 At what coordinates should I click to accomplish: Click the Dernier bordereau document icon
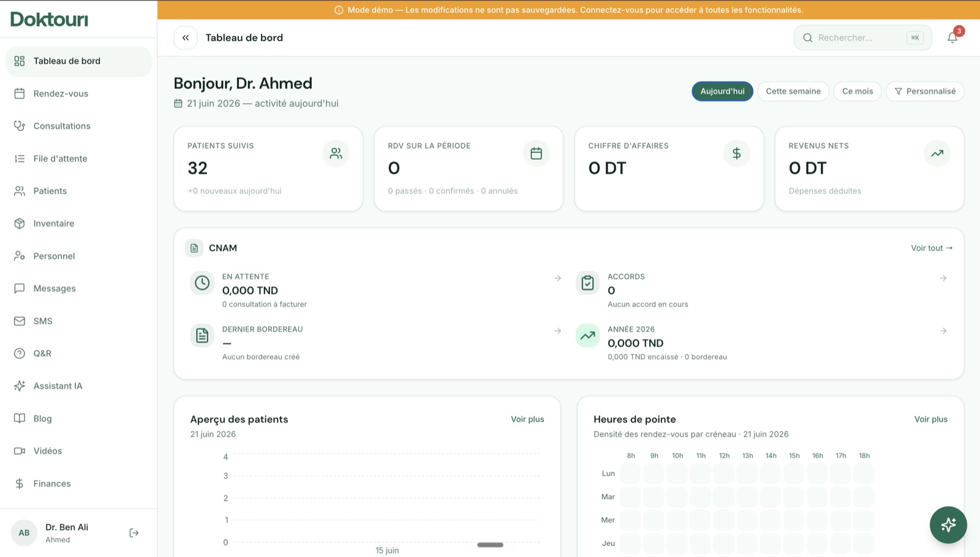(202, 335)
